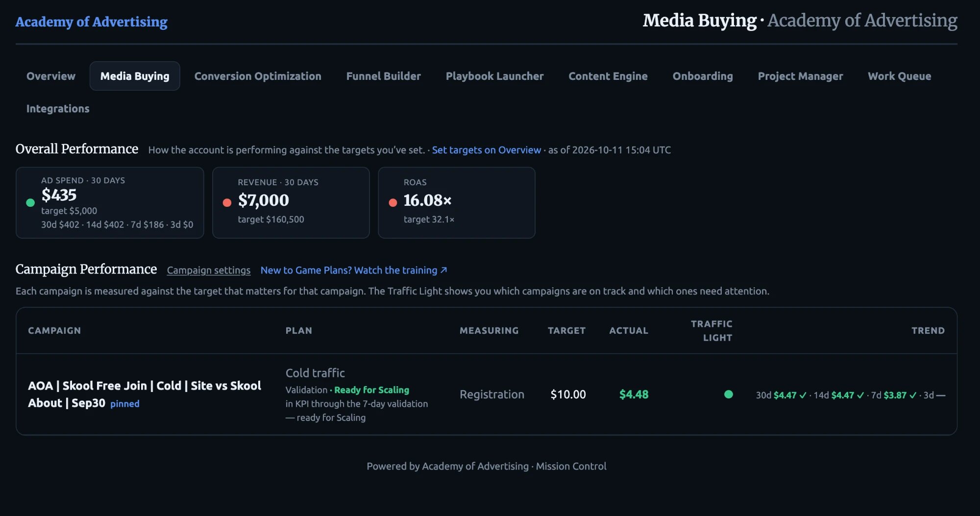Click the Campaign column header
This screenshot has height=516, width=980.
[54, 331]
